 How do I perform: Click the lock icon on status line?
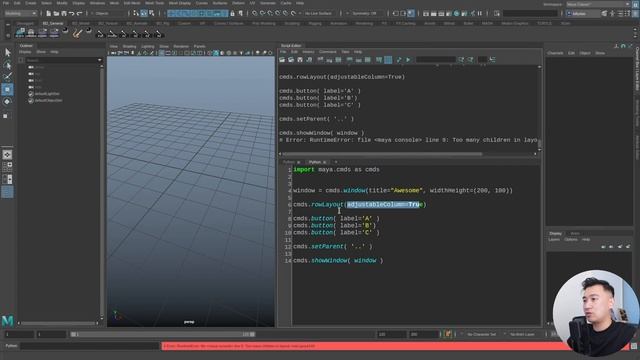pyautogui.click(x=233, y=13)
